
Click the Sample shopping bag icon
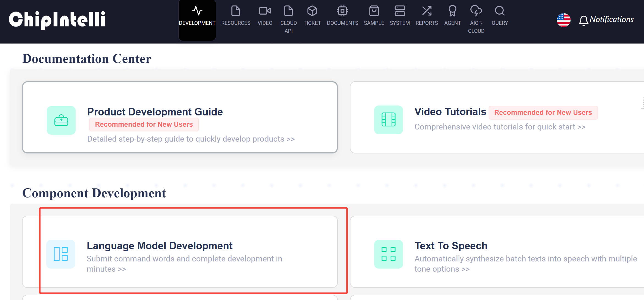(374, 11)
